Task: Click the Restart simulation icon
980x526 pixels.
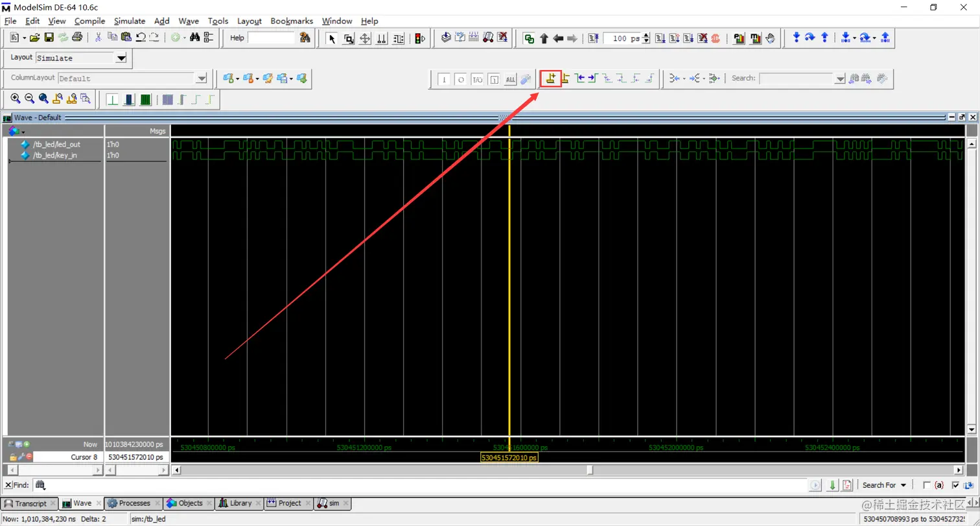Action: [594, 38]
